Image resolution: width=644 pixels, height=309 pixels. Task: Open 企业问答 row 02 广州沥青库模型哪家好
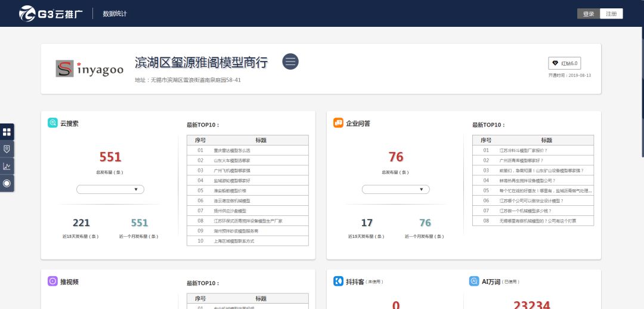point(533,160)
